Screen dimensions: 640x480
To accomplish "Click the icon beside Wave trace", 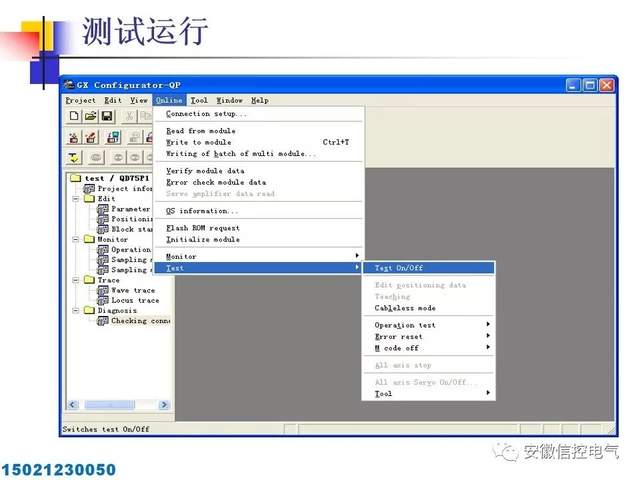I will (x=102, y=290).
